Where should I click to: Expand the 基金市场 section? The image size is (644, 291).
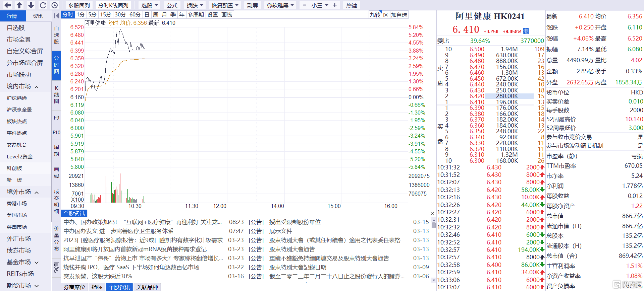coord(37,263)
